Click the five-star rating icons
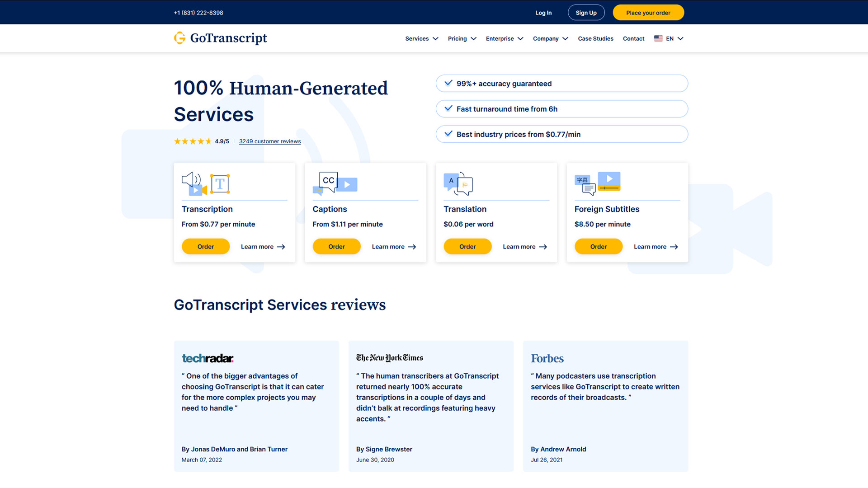Image resolution: width=868 pixels, height=488 pixels. pyautogui.click(x=193, y=141)
